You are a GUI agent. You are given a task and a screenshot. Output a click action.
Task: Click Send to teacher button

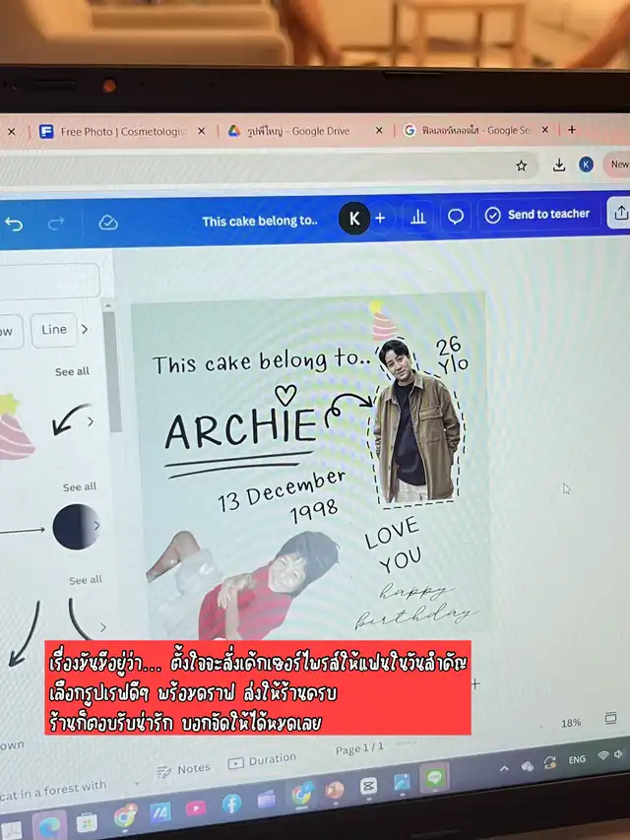(x=537, y=215)
